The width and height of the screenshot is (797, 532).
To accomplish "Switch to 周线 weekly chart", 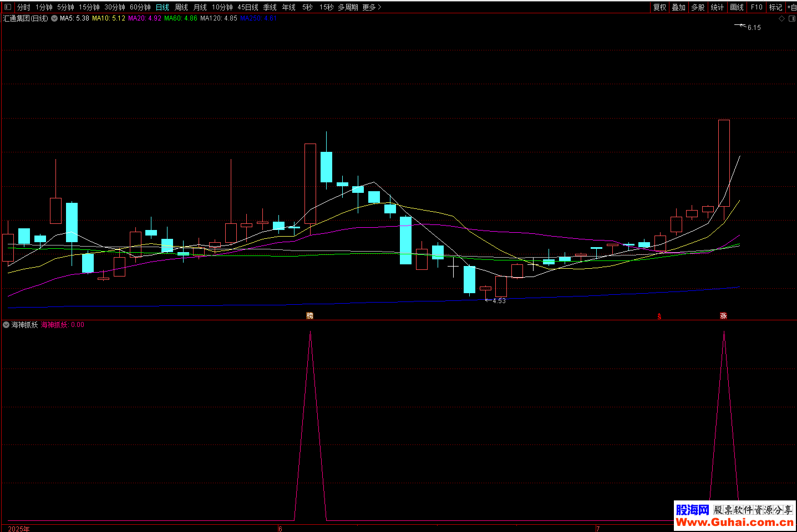I will pos(181,7).
